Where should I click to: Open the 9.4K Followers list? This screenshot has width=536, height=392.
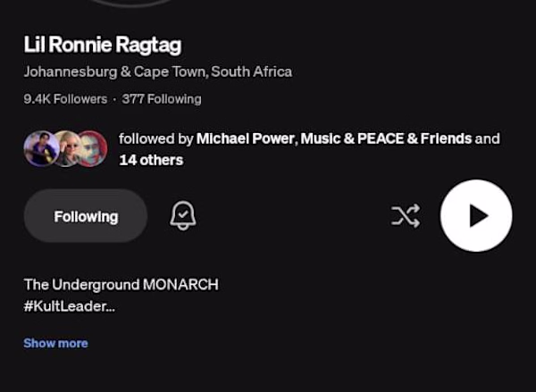coord(65,99)
